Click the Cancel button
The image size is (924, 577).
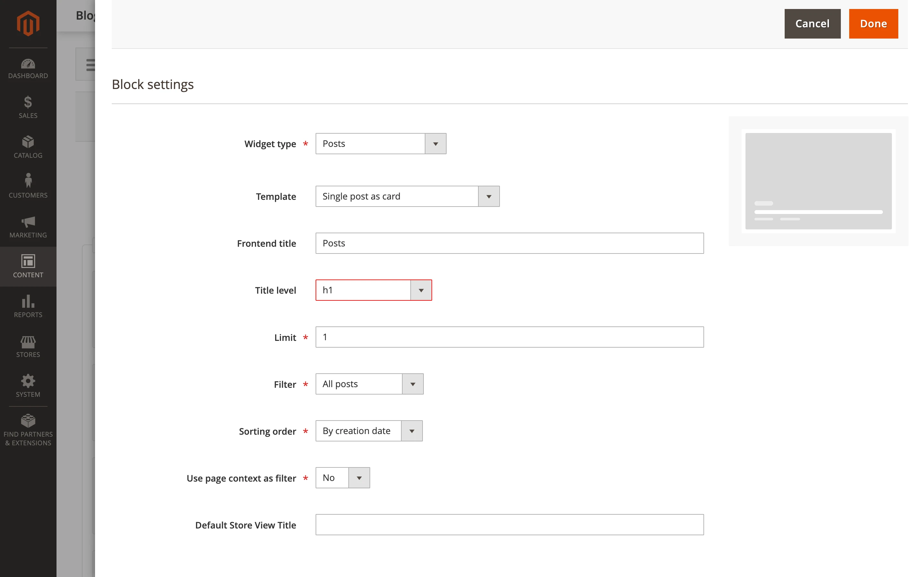coord(812,24)
